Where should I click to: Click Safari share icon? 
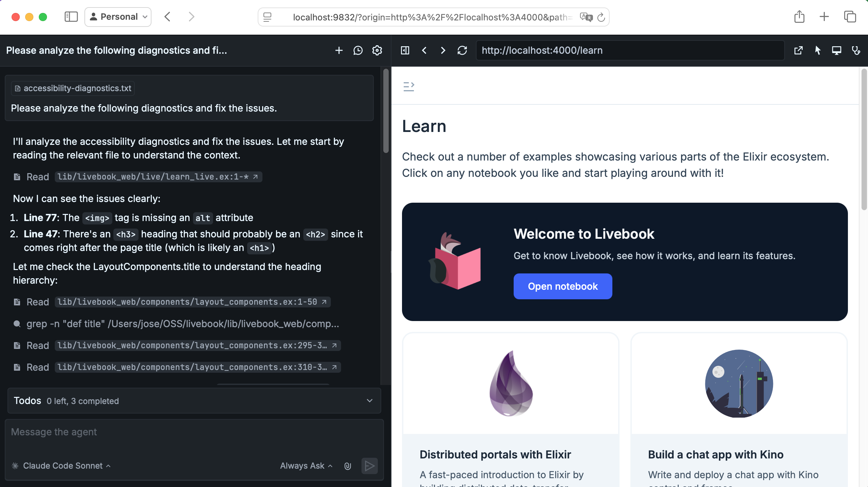[799, 17]
